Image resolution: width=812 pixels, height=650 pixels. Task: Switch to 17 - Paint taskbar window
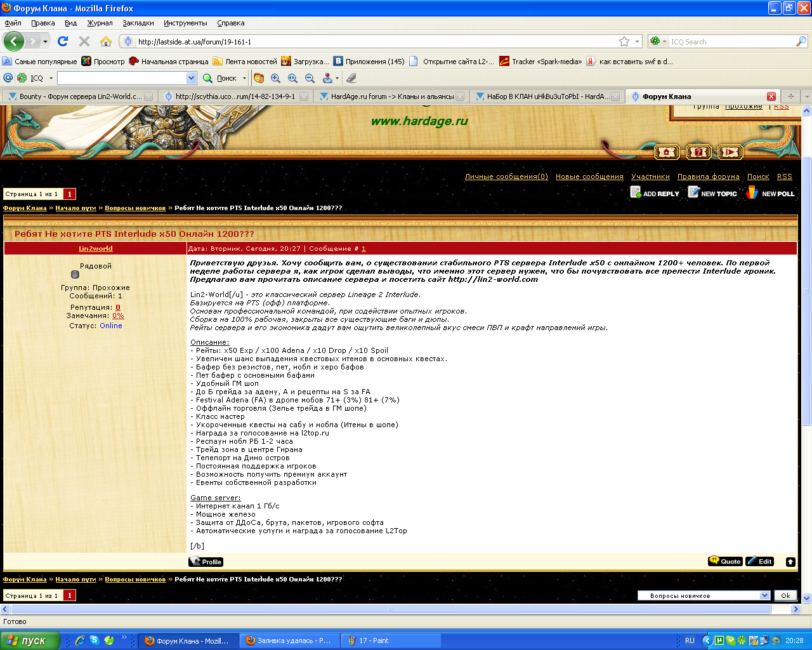pyautogui.click(x=391, y=640)
